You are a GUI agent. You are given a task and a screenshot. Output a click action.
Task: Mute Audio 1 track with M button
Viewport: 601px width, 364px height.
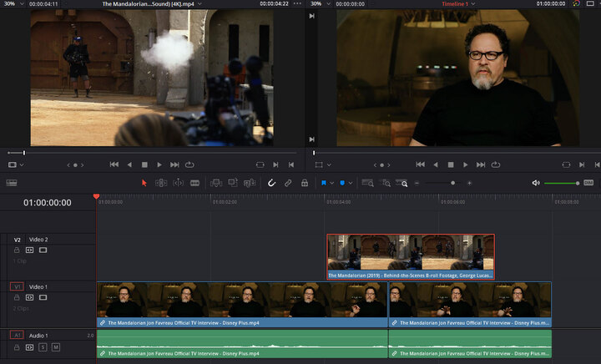(56, 346)
